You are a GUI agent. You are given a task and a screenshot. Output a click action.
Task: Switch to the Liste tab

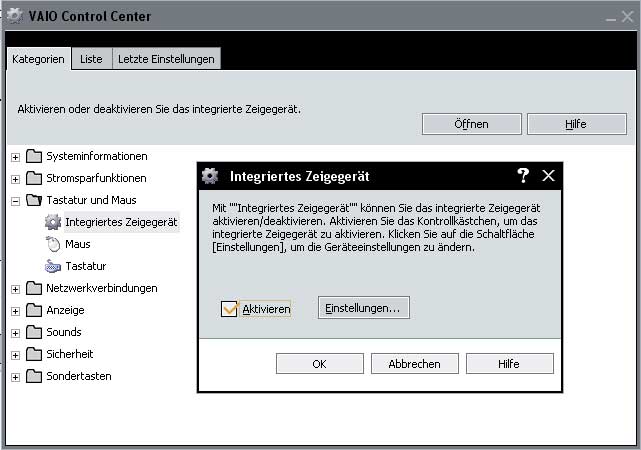pos(92,59)
